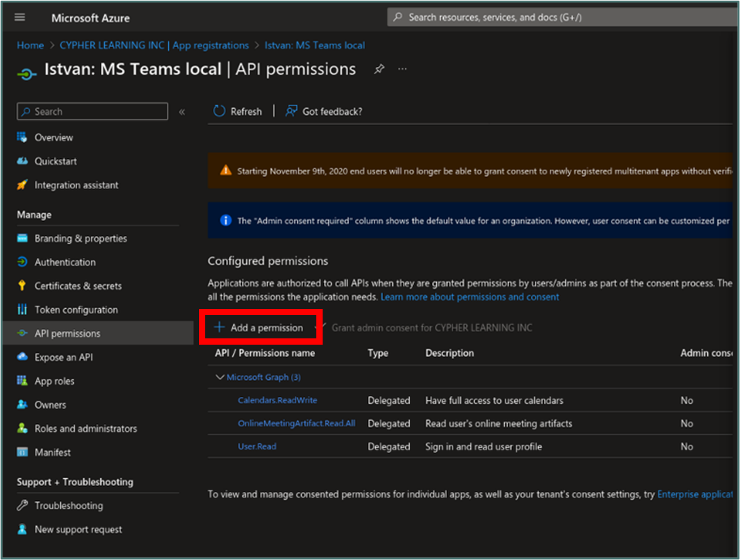Click the Owners people icon
The image size is (740, 560).
22,404
